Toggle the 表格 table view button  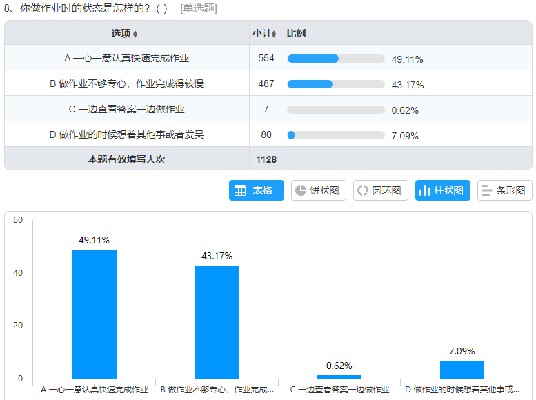click(256, 190)
